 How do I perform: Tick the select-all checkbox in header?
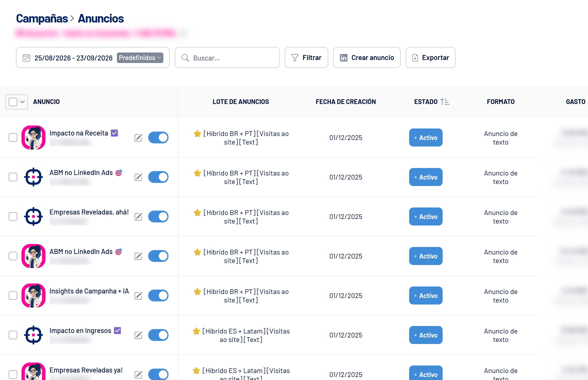(x=13, y=102)
